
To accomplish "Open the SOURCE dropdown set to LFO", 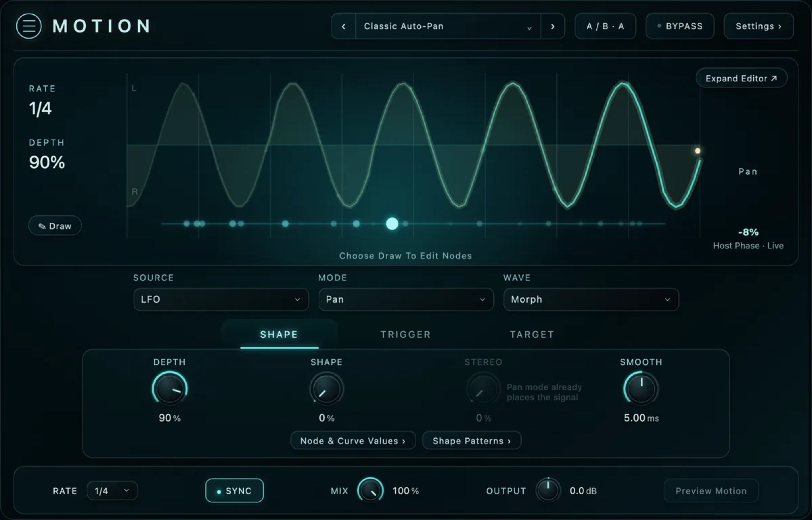I will coord(221,300).
